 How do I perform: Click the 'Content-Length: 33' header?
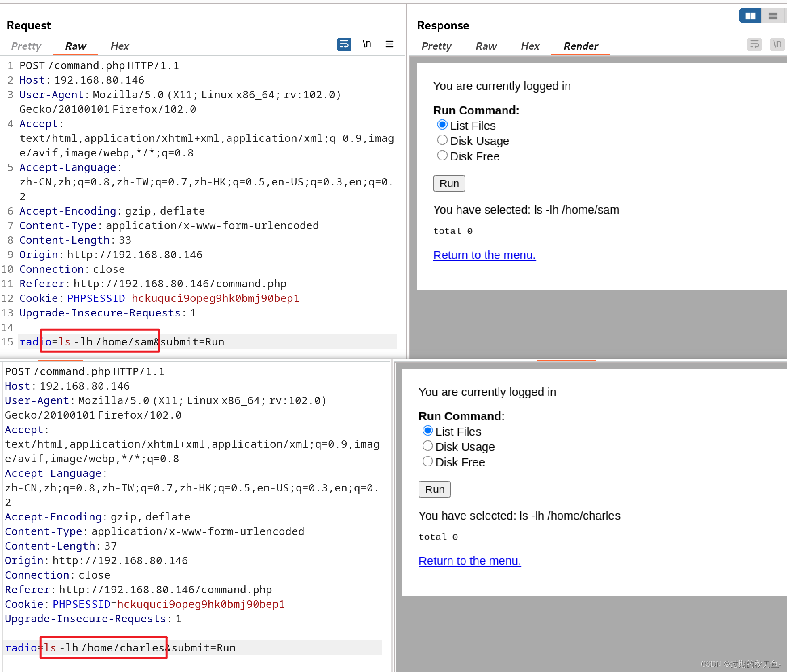(75, 240)
